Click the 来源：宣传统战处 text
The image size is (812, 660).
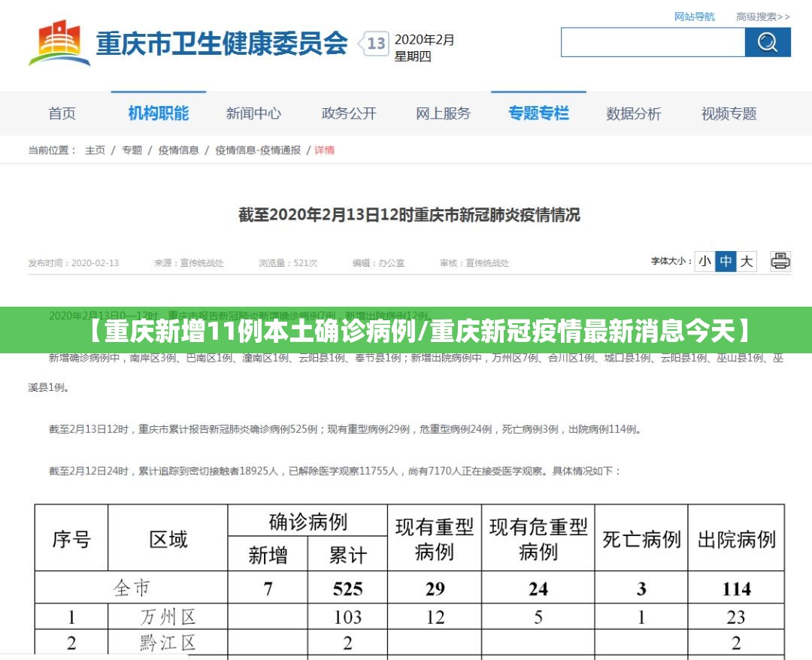coord(189,263)
